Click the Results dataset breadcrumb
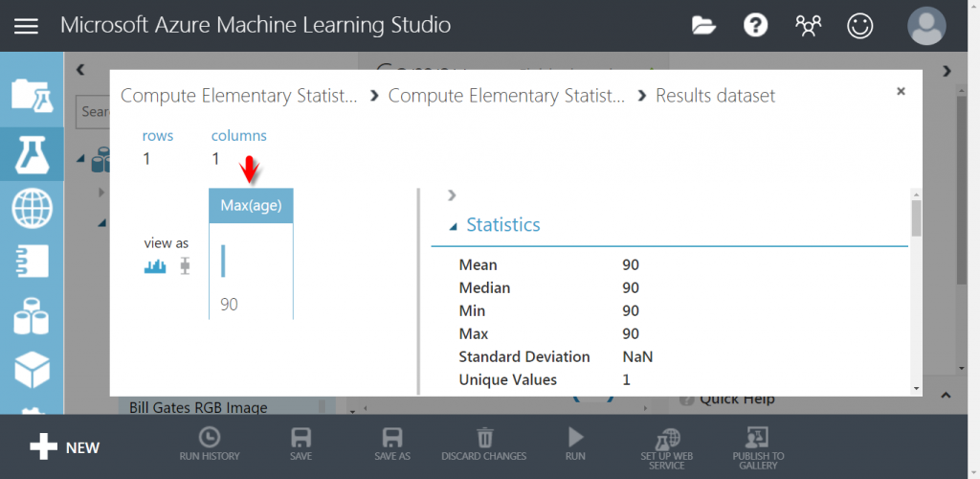The height and width of the screenshot is (479, 980). coord(715,96)
